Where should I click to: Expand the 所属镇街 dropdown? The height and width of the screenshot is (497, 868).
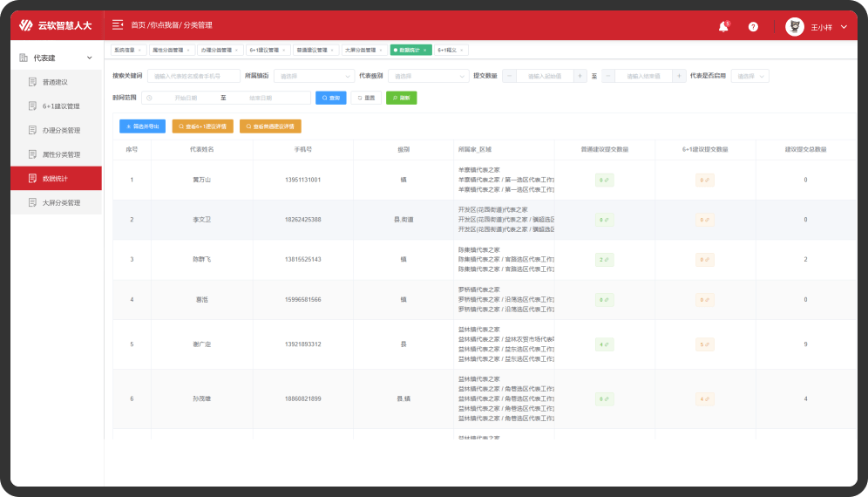(314, 76)
